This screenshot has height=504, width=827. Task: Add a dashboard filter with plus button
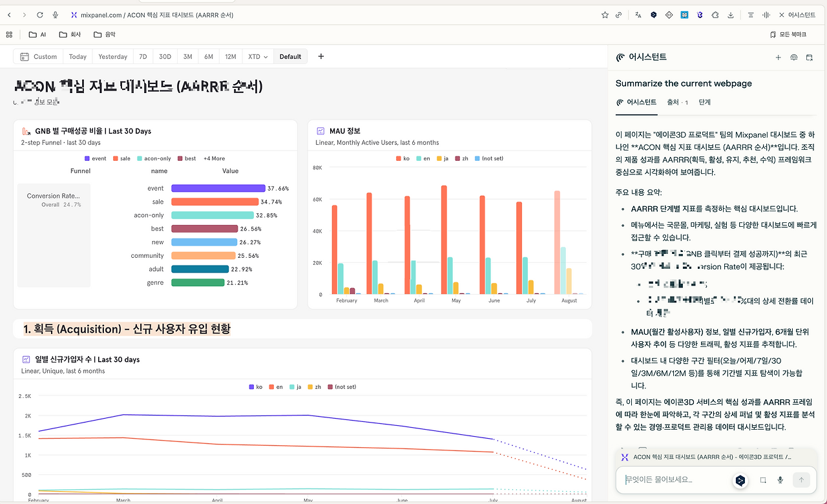tap(321, 57)
